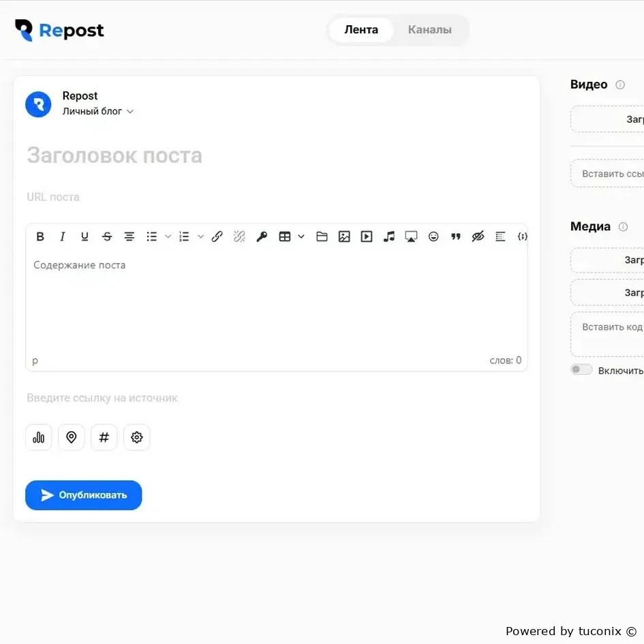Focus the Заголовок поста title field
Image resolution: width=644 pixels, height=644 pixels.
277,155
